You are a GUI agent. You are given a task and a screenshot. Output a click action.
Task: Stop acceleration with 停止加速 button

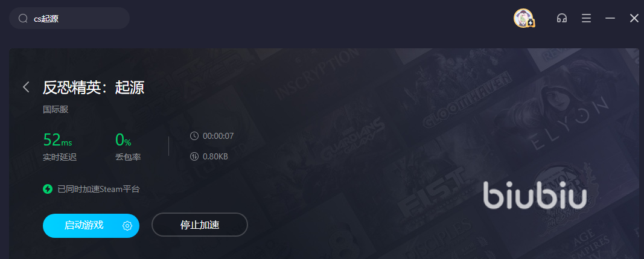[x=200, y=225]
